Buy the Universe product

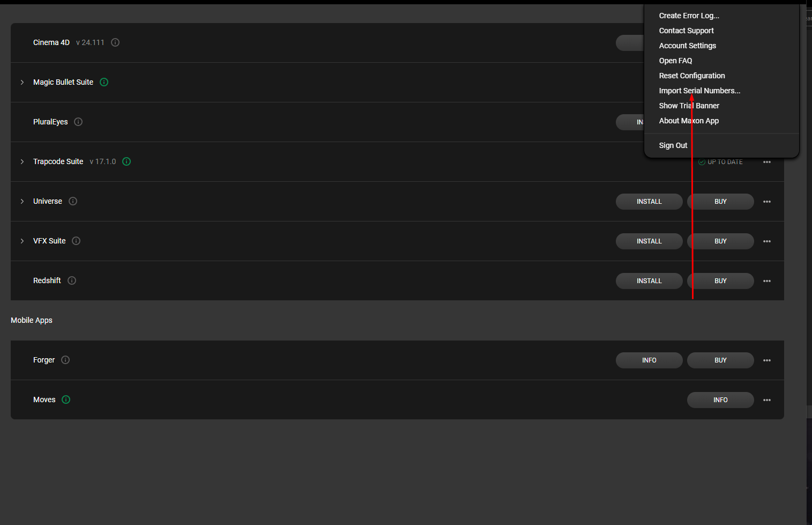coord(720,202)
